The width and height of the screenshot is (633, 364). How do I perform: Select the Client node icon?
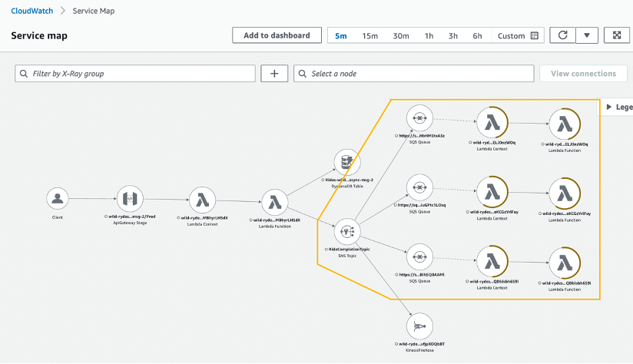[58, 199]
